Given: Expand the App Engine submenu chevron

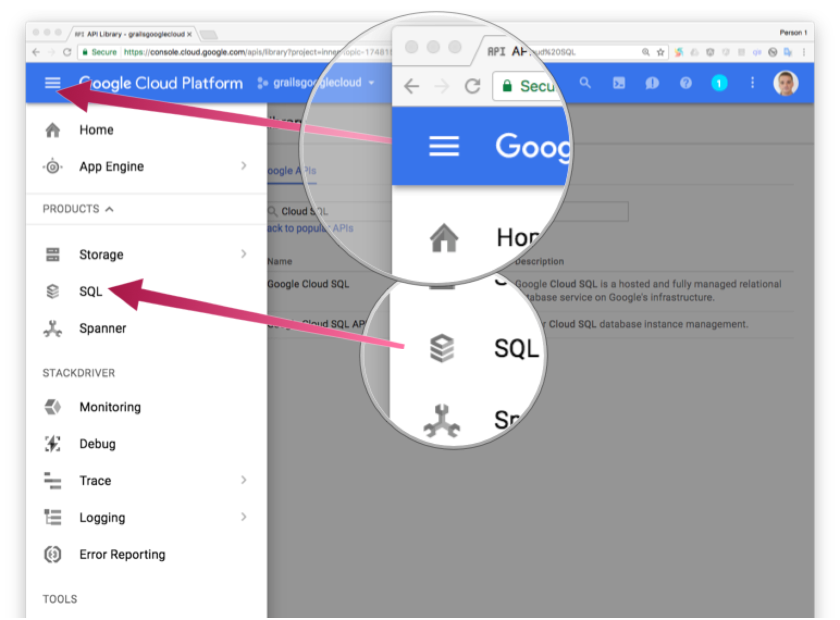Looking at the screenshot, I should click(244, 165).
